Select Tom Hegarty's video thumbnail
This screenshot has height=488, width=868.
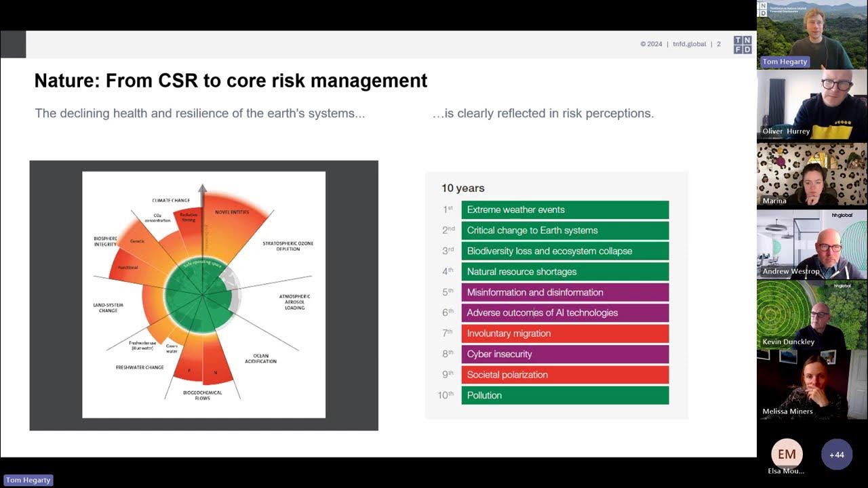click(x=812, y=34)
